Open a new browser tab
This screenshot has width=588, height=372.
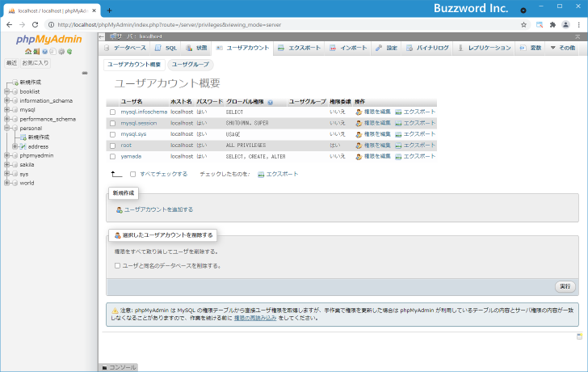(109, 11)
